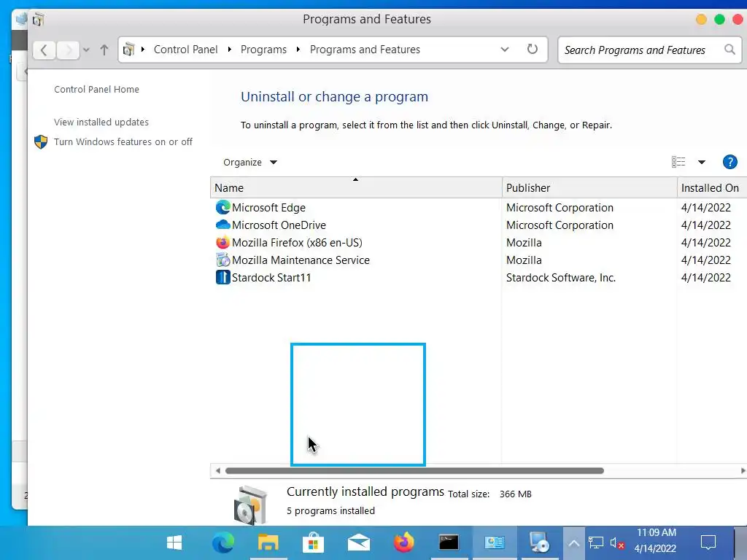Image resolution: width=747 pixels, height=560 pixels.
Task: Click Stardock Software, Inc. publisher cell
Action: coord(561,277)
